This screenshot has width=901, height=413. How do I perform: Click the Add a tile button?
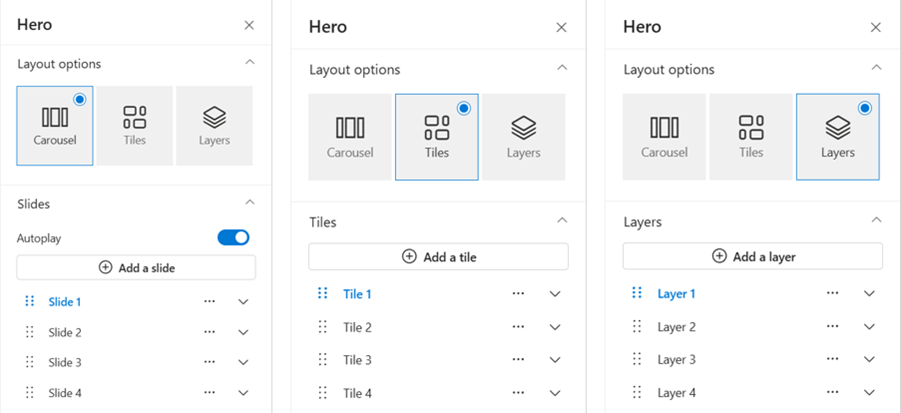point(438,256)
